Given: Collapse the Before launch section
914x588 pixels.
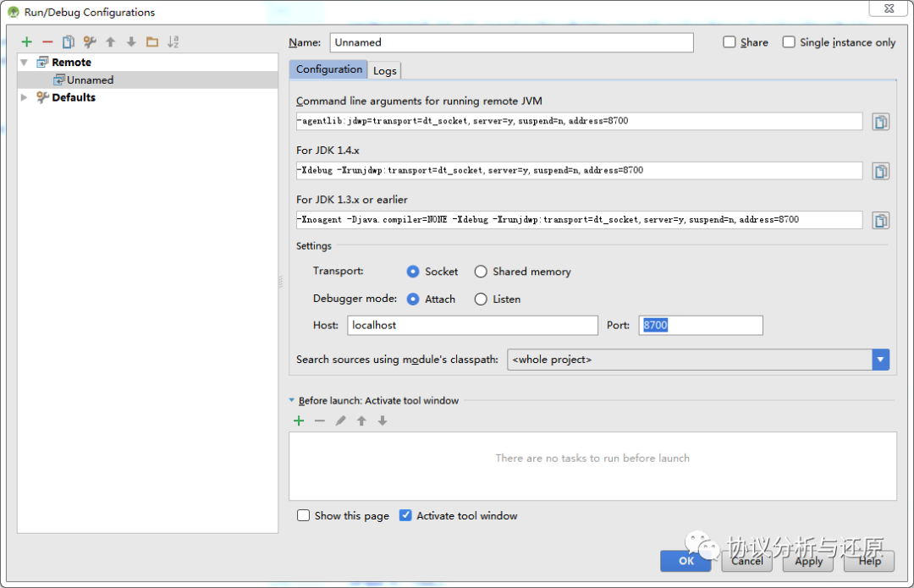Looking at the screenshot, I should [x=291, y=400].
